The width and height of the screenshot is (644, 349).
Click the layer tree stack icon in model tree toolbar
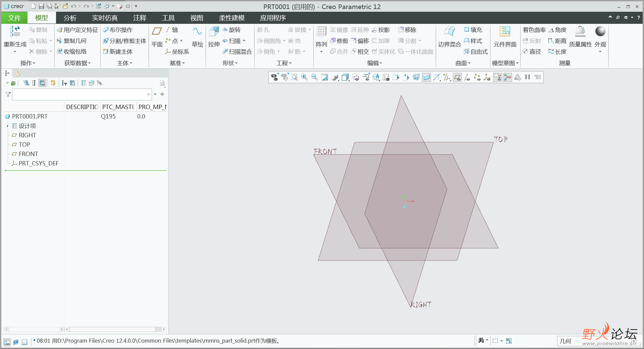92,83
